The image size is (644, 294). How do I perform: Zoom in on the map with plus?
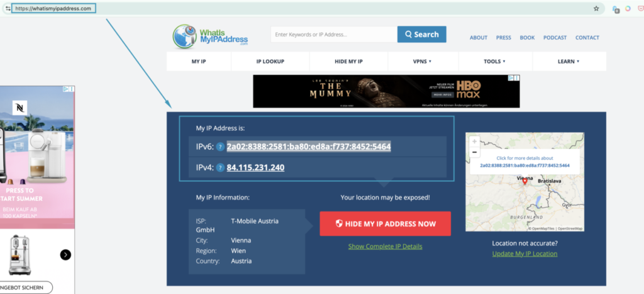point(474,142)
